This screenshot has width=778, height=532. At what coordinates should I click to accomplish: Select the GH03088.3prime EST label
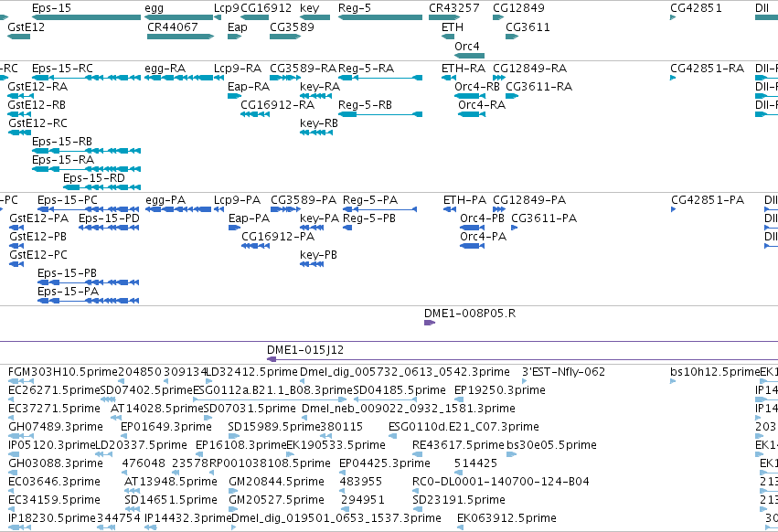pyautogui.click(x=56, y=463)
